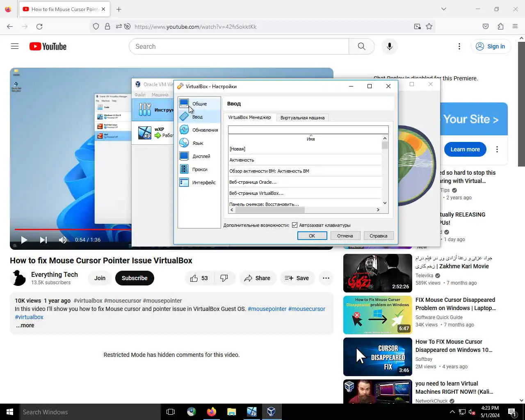Select [Новая] row in shortcuts list
The height and width of the screenshot is (420, 525).
coord(305,149)
